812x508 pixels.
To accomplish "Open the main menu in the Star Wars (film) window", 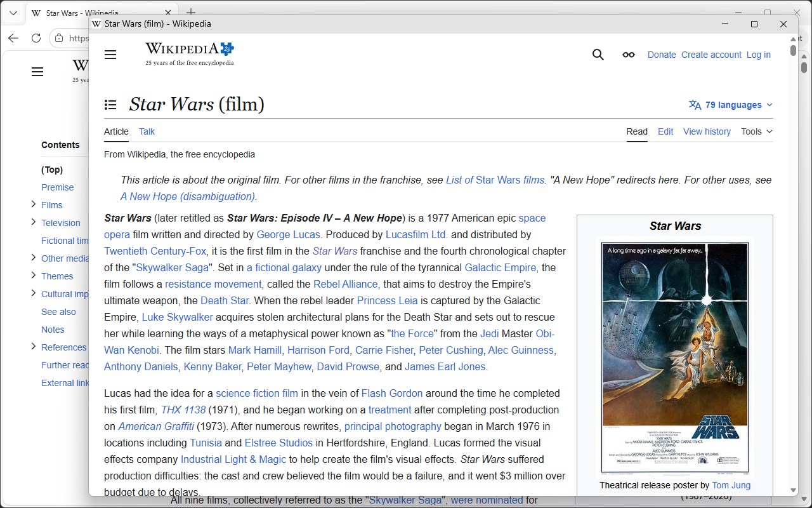I will tap(110, 55).
